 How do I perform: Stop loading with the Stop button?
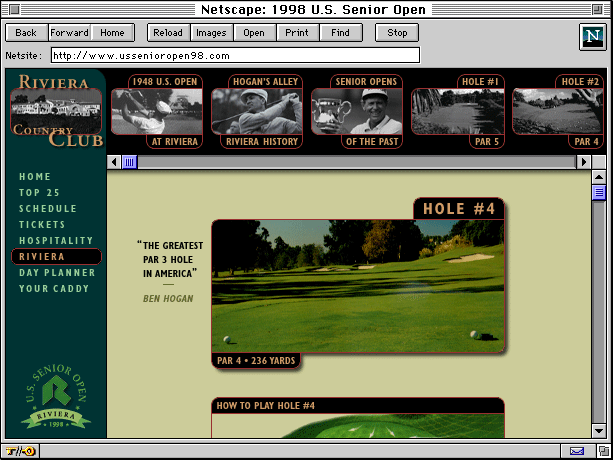pos(397,32)
